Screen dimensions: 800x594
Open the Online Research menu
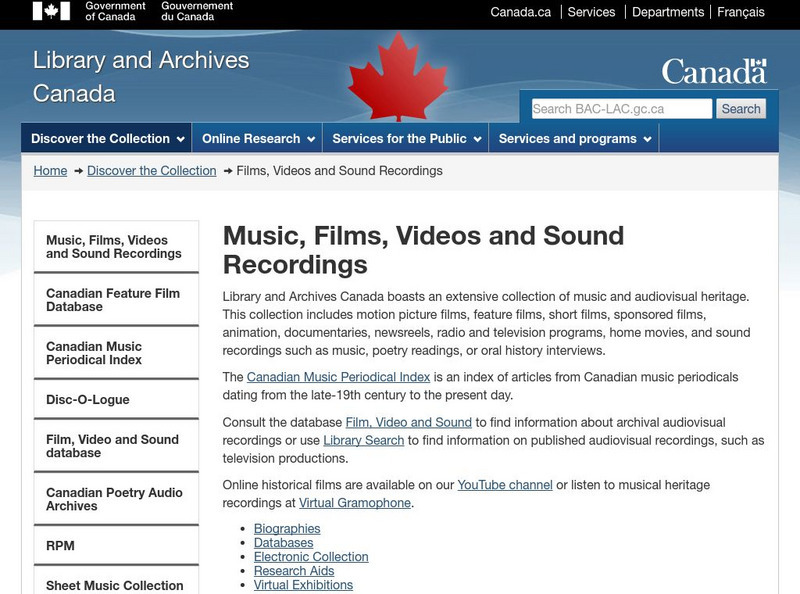(258, 138)
